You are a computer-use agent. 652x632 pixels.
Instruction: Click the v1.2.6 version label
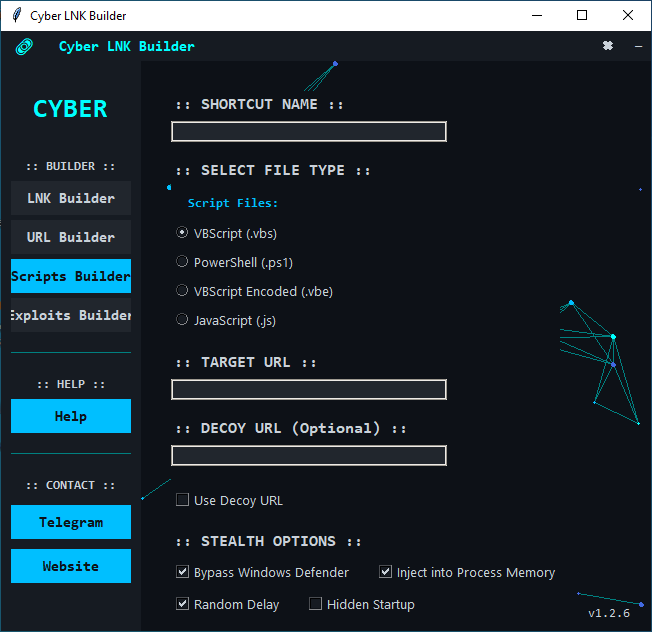point(609,613)
